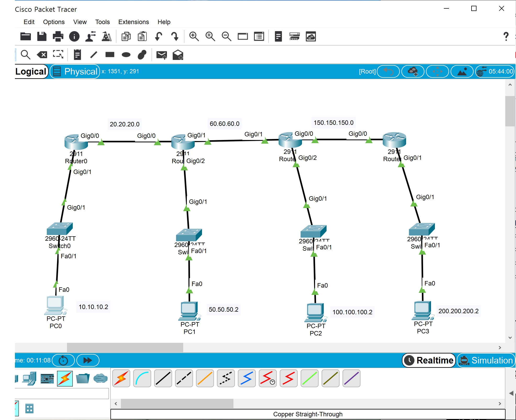Open the Connections lightning device category
516x420 pixels.
pyautogui.click(x=65, y=378)
